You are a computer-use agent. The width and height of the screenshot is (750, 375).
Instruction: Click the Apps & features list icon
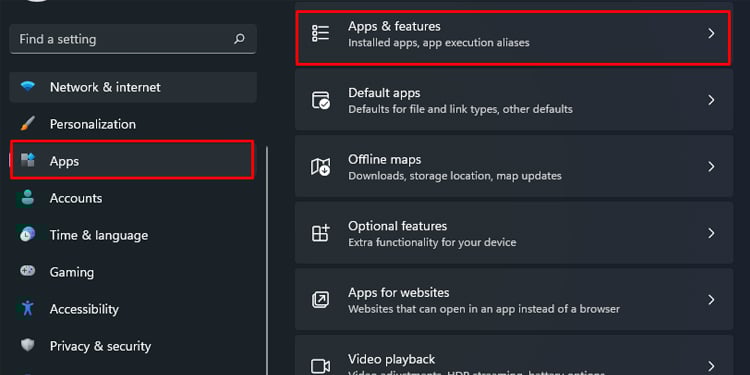(320, 33)
